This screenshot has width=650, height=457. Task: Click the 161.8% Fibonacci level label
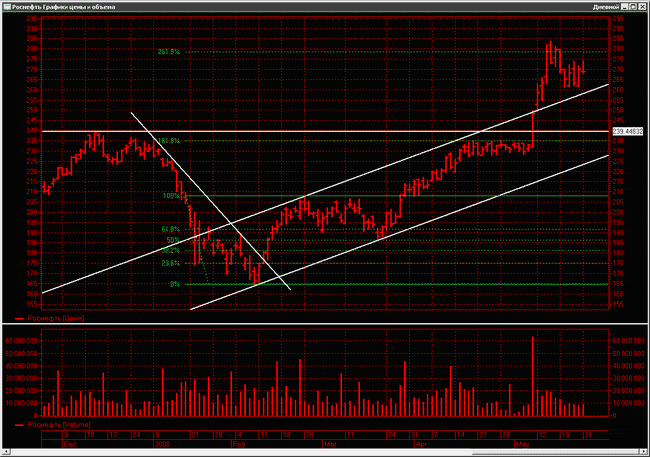(x=169, y=141)
